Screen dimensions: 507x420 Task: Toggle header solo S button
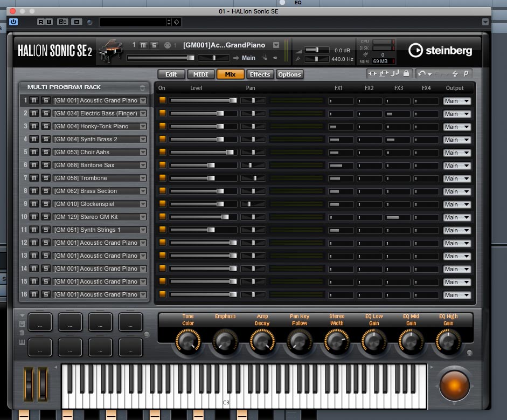(154, 45)
